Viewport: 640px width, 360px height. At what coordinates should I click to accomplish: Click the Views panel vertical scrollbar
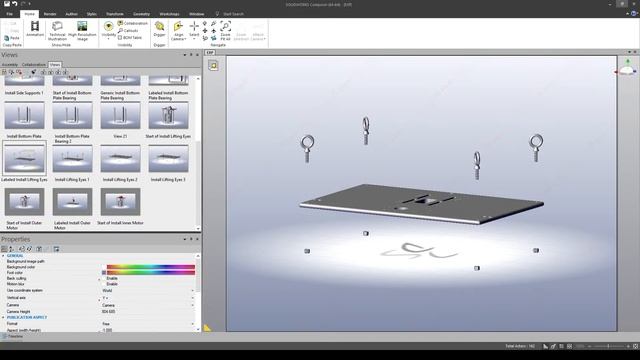click(x=198, y=153)
